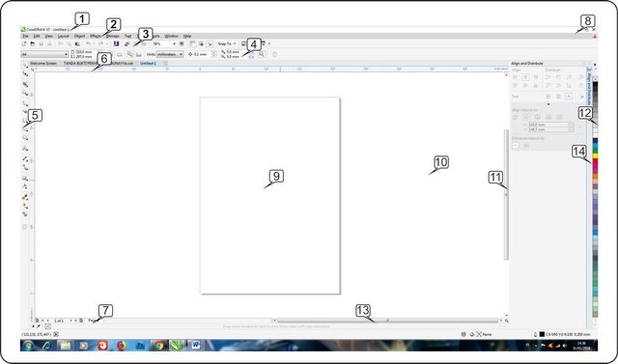Click the nudge distance 0,1 mm field

(202, 54)
